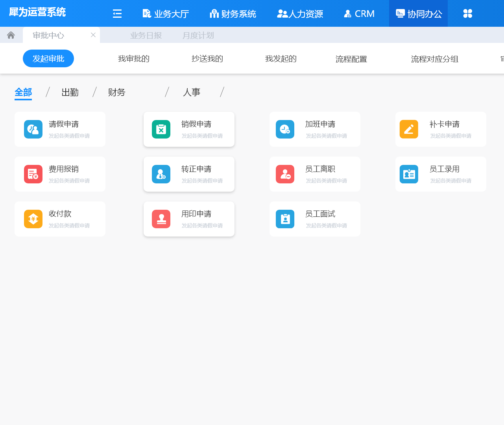The image size is (504, 425).
Task: Switch to the 业务日报 tab
Action: click(146, 35)
